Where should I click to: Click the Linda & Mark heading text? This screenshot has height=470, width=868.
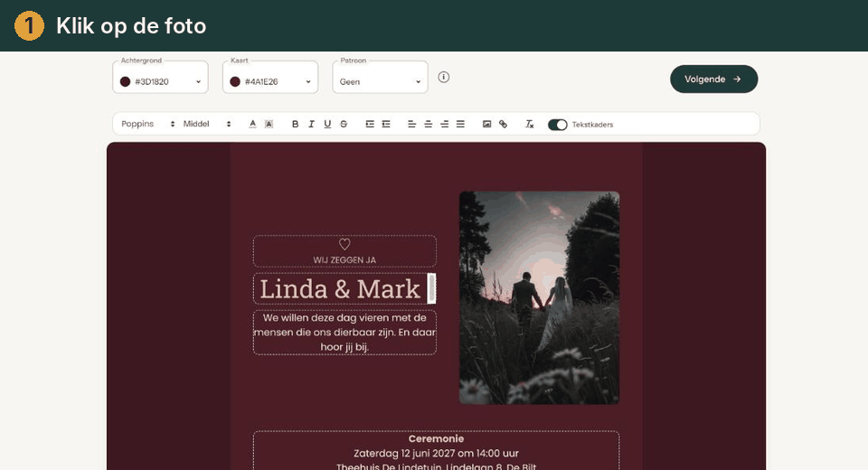[340, 289]
